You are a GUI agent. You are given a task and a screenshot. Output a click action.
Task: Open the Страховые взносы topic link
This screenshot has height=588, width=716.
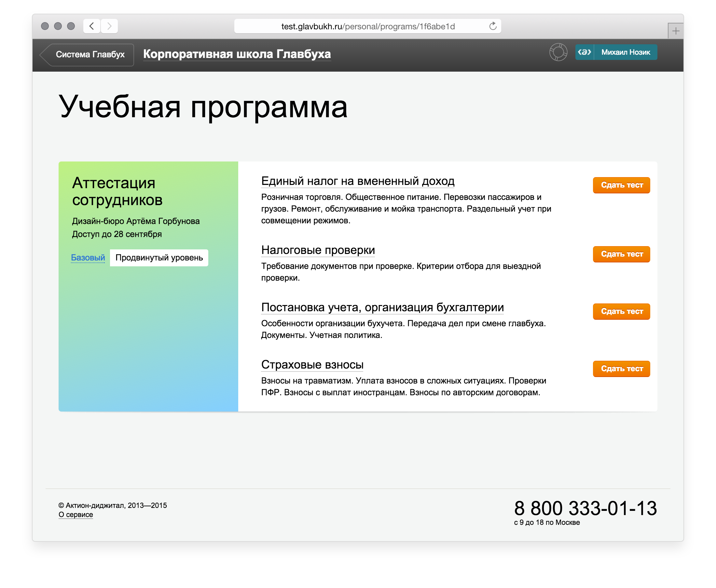coord(312,365)
